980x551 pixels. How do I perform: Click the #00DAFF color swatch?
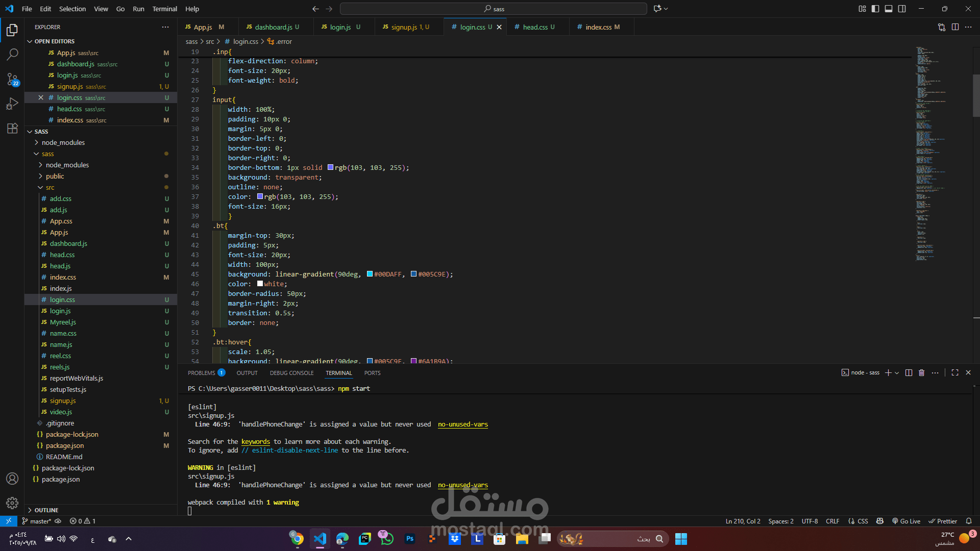370,274
